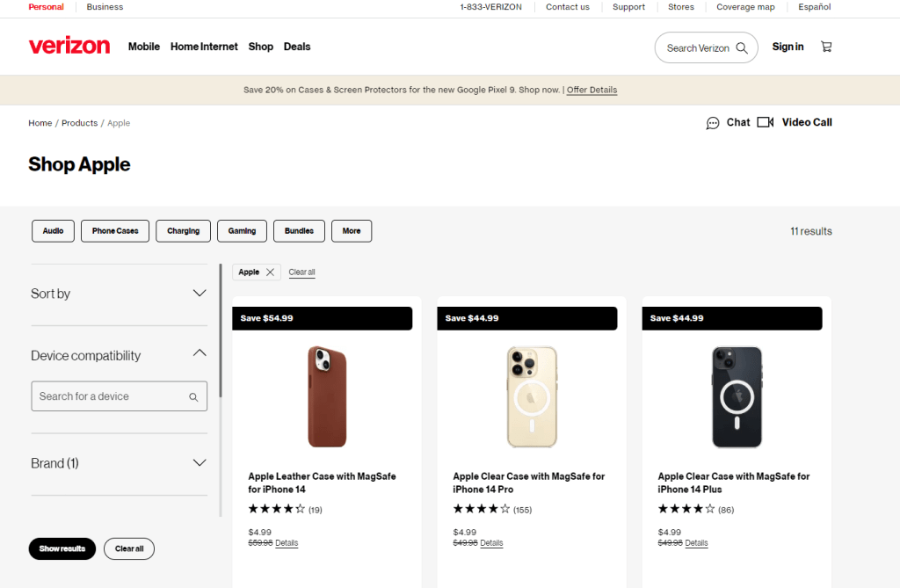Collapse the Device compatibility section

coord(200,353)
